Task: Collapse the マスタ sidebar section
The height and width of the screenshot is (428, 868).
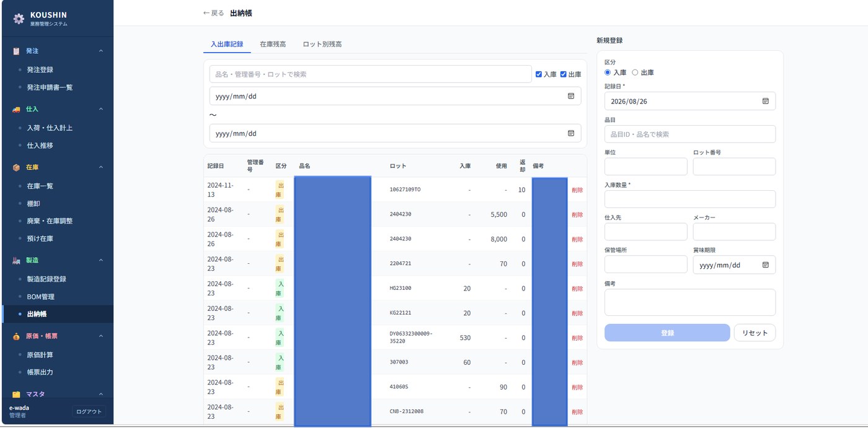Action: point(101,394)
